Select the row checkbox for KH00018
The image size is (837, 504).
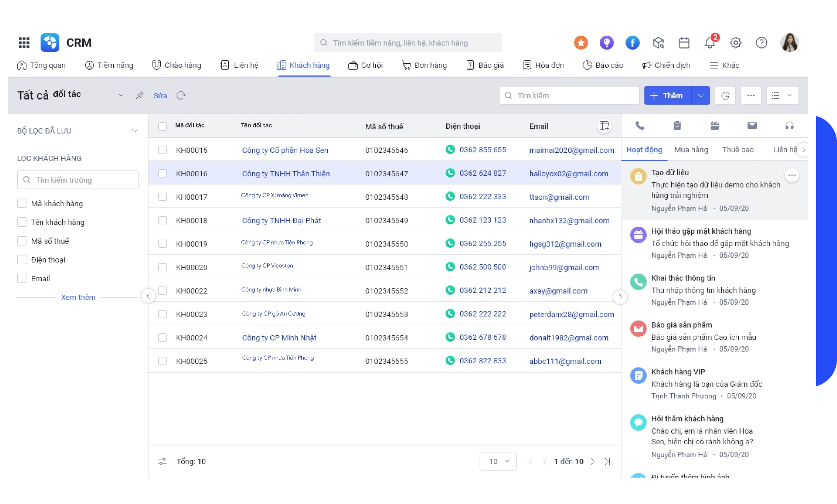pos(163,220)
